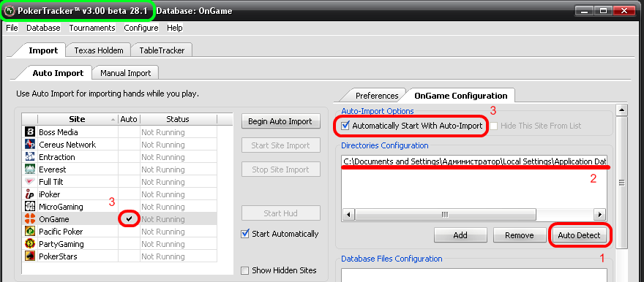
Task: Select Entraction row name
Action: coord(57,157)
